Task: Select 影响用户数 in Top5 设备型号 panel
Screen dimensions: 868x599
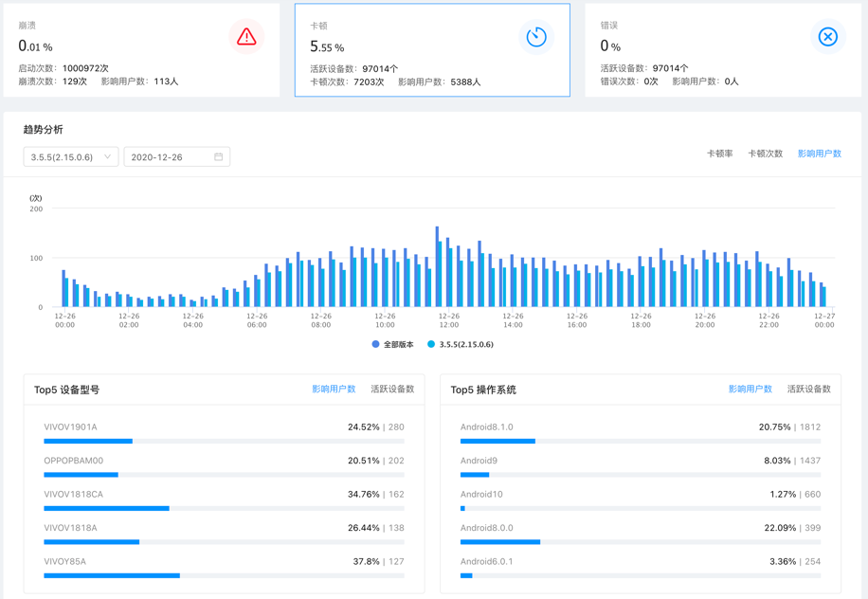Action: tap(334, 390)
